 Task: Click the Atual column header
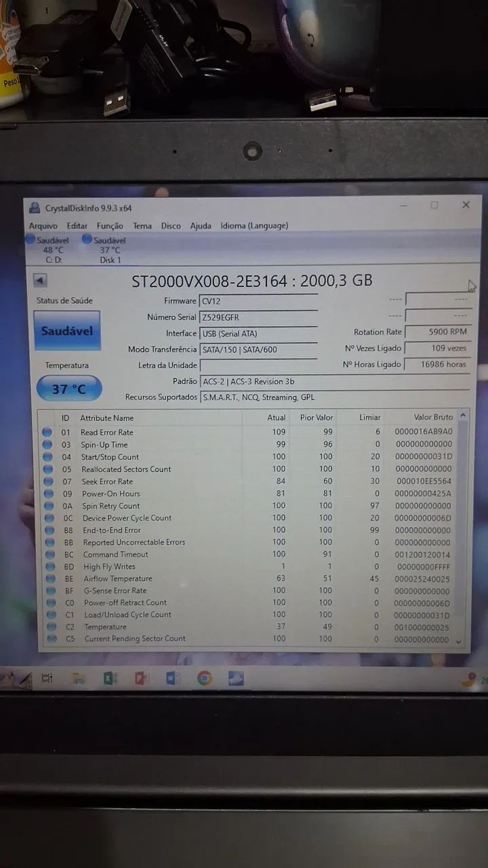(x=277, y=418)
